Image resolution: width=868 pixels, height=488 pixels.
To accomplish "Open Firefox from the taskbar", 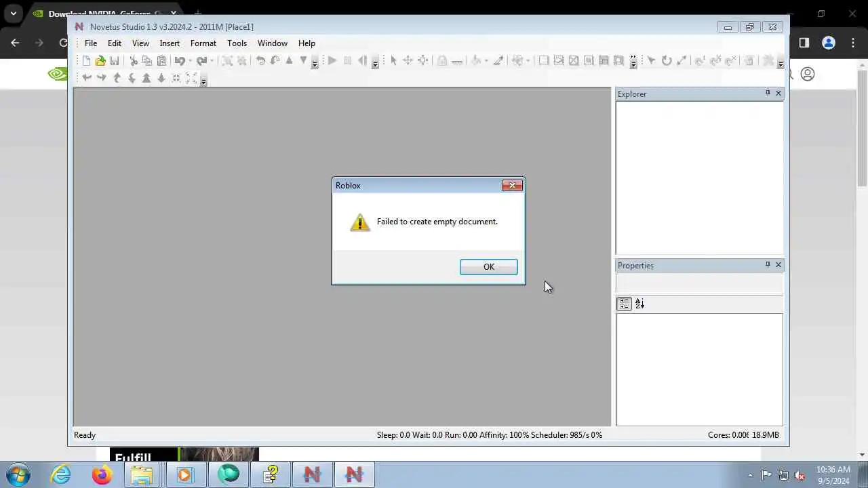I will tap(102, 474).
